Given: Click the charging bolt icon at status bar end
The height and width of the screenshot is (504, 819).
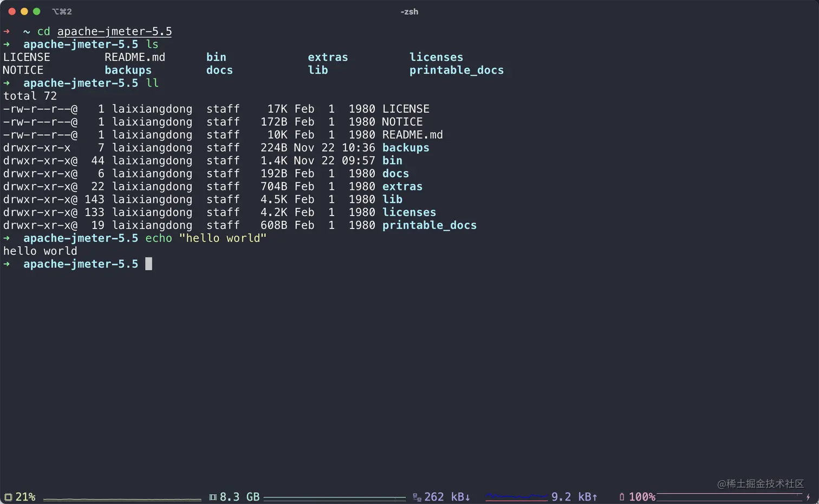Looking at the screenshot, I should click(808, 497).
